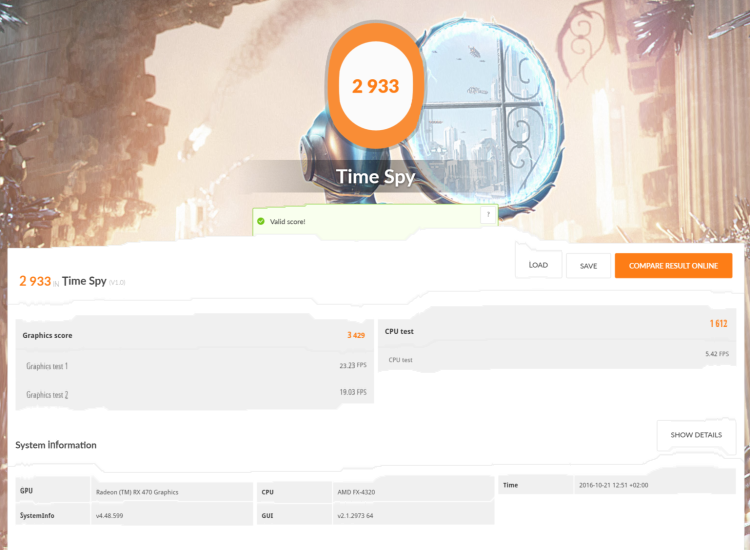Image resolution: width=750 pixels, height=550 pixels.
Task: Click the GUI label cell
Action: 294,515
